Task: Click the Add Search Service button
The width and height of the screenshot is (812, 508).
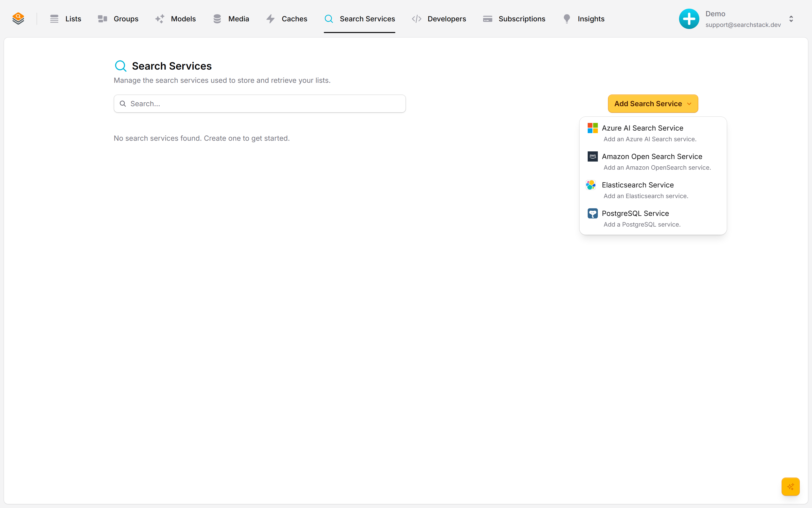Action: (x=653, y=103)
